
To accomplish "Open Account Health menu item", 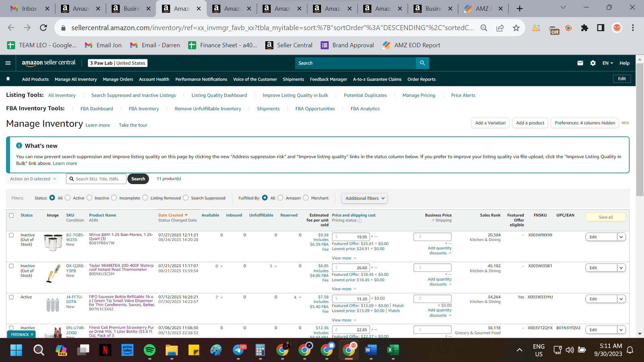I will 154,79.
